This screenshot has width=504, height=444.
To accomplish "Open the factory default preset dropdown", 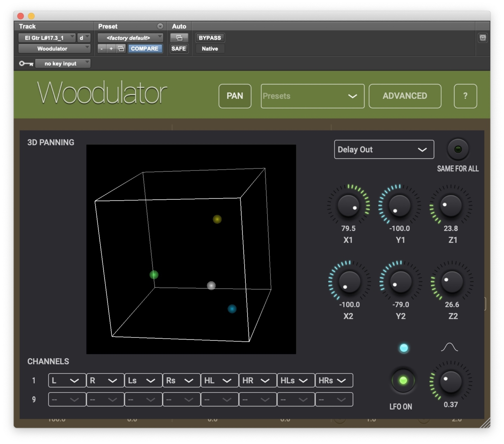I will click(x=130, y=38).
